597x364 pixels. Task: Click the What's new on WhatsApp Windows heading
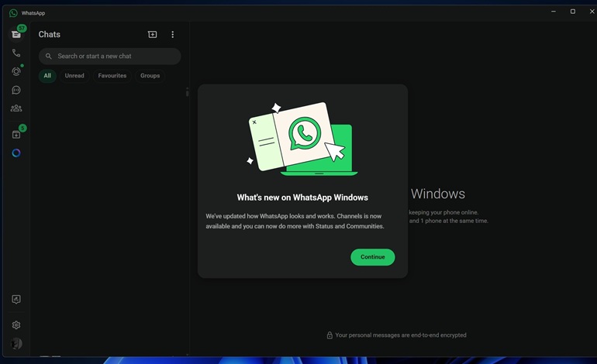click(x=302, y=197)
